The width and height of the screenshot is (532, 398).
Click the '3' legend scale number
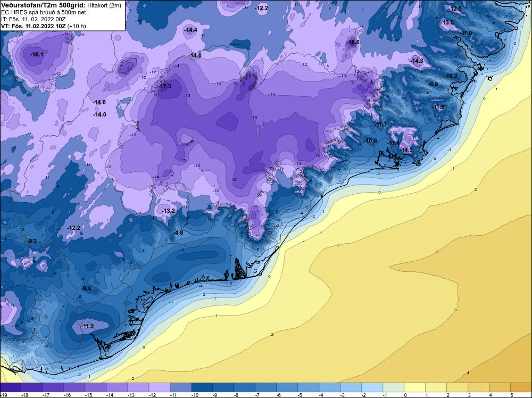pyautogui.click(x=469, y=395)
